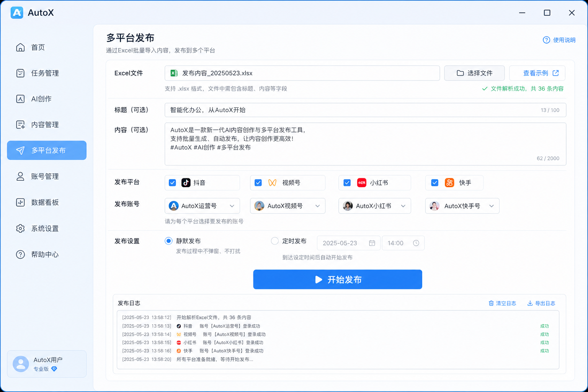The height and width of the screenshot is (392, 588).
Task: Click the 小红书 platform logo icon
Action: (x=361, y=183)
